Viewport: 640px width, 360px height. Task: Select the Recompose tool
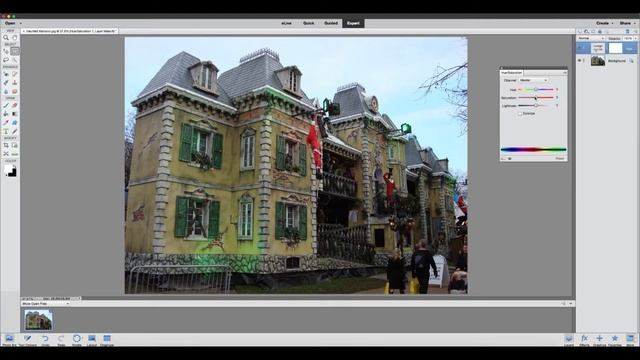tap(15, 145)
